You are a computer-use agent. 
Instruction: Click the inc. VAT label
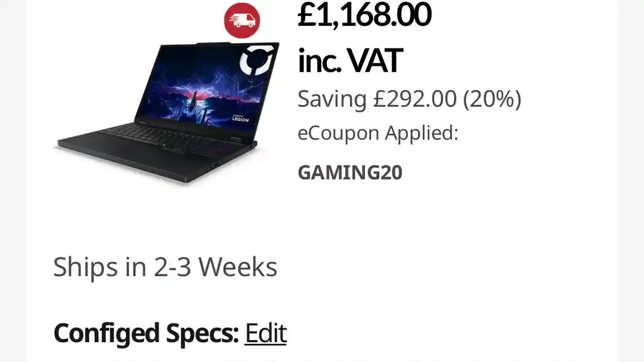pos(350,61)
